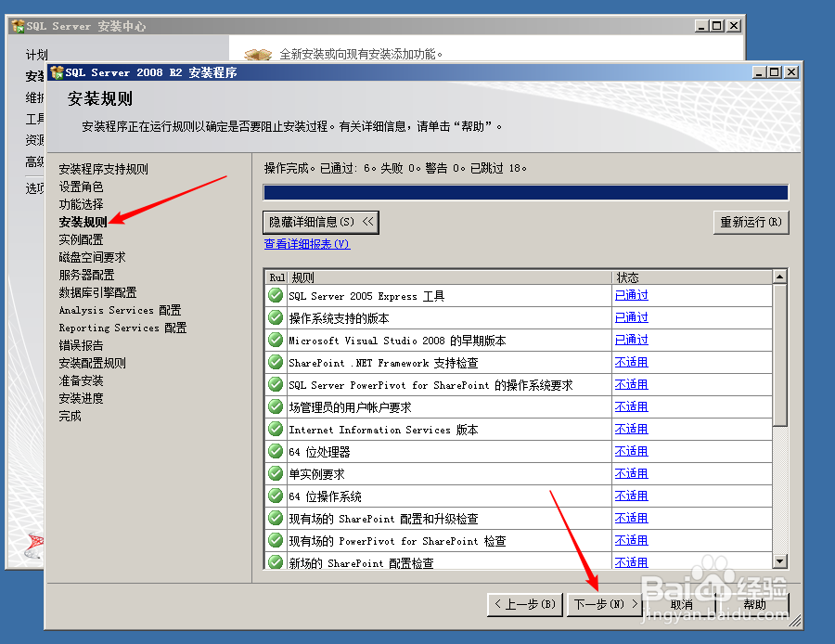The height and width of the screenshot is (644, 835).
Task: Select 错误报告 step in sidebar
Action: coord(81,345)
